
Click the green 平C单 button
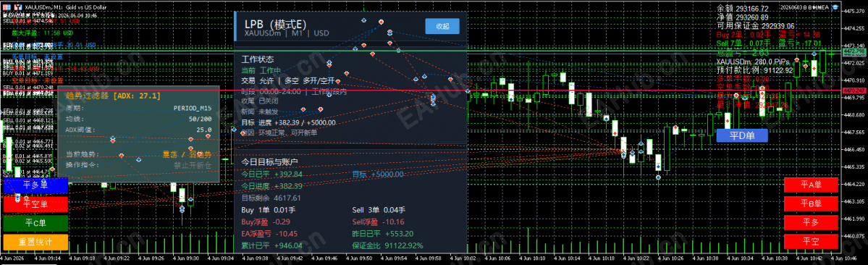point(35,223)
